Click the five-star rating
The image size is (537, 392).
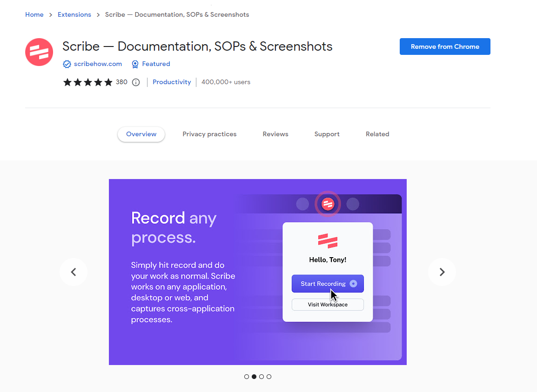coord(87,82)
